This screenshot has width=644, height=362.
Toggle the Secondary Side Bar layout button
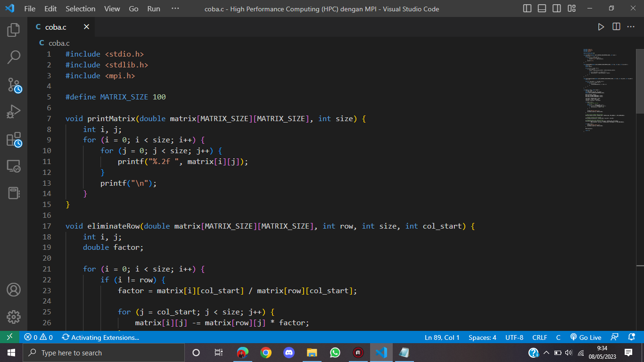tap(557, 8)
